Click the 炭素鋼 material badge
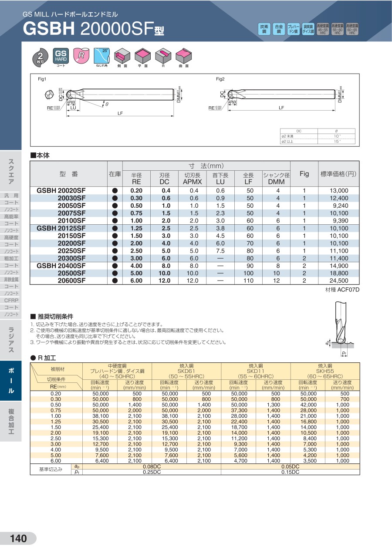The image size is (392, 554). pos(264,29)
